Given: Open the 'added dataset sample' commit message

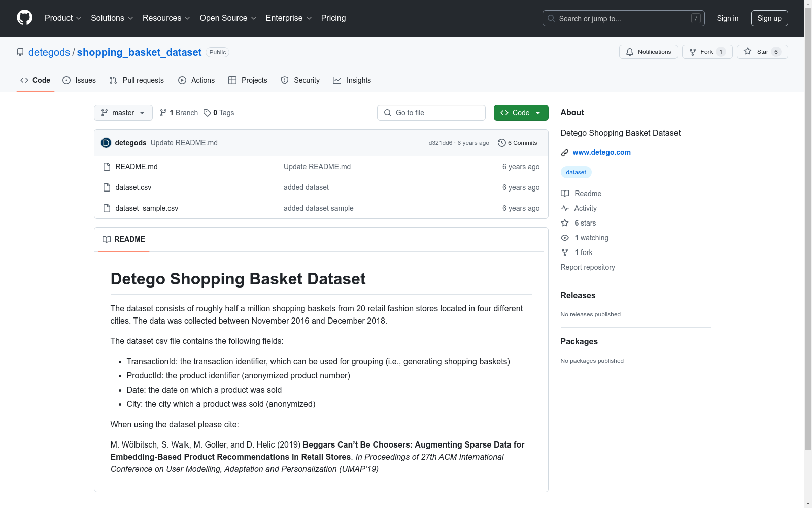Looking at the screenshot, I should (x=319, y=208).
